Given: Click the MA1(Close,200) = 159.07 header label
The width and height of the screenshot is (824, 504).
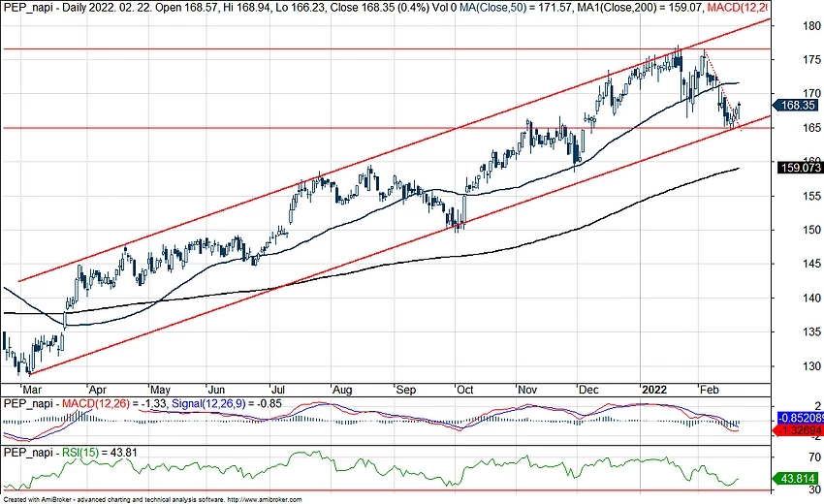Looking at the screenshot, I should pyautogui.click(x=639, y=8).
